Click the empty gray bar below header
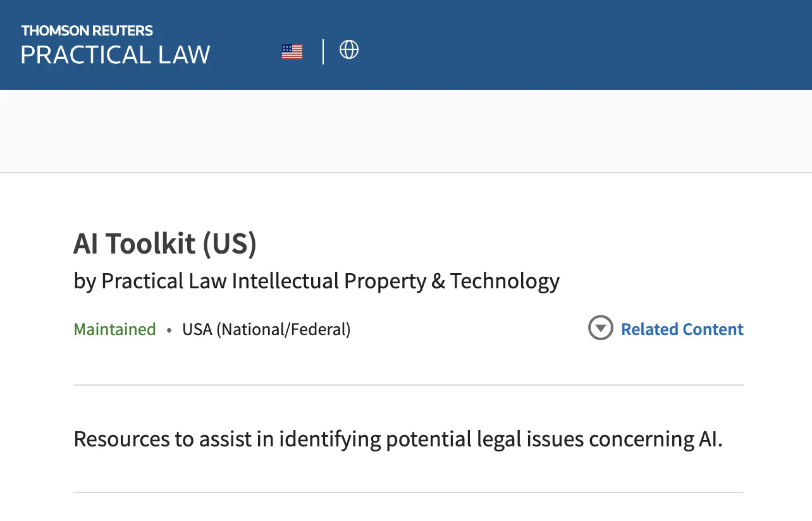The width and height of the screenshot is (812, 521). coord(405,131)
